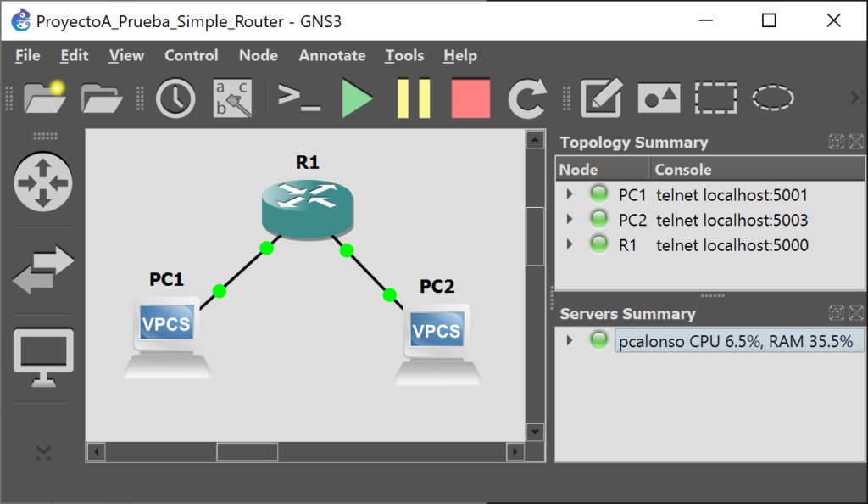Open the File menu

(28, 55)
